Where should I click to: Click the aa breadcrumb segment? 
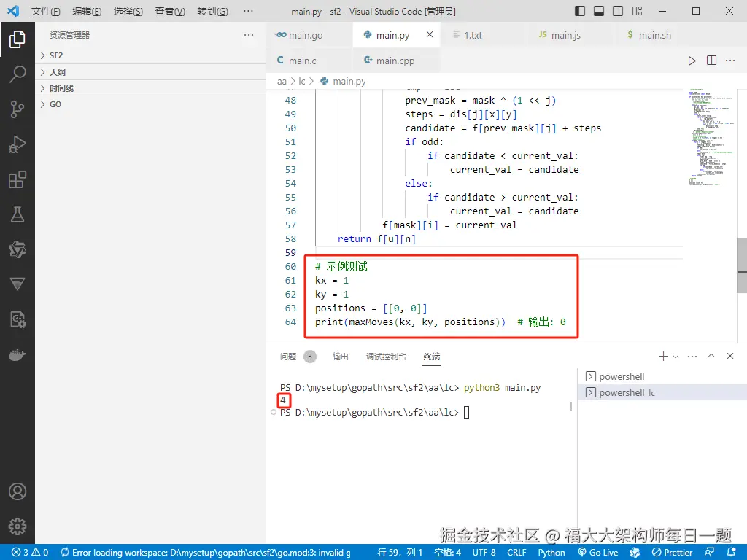tap(282, 82)
